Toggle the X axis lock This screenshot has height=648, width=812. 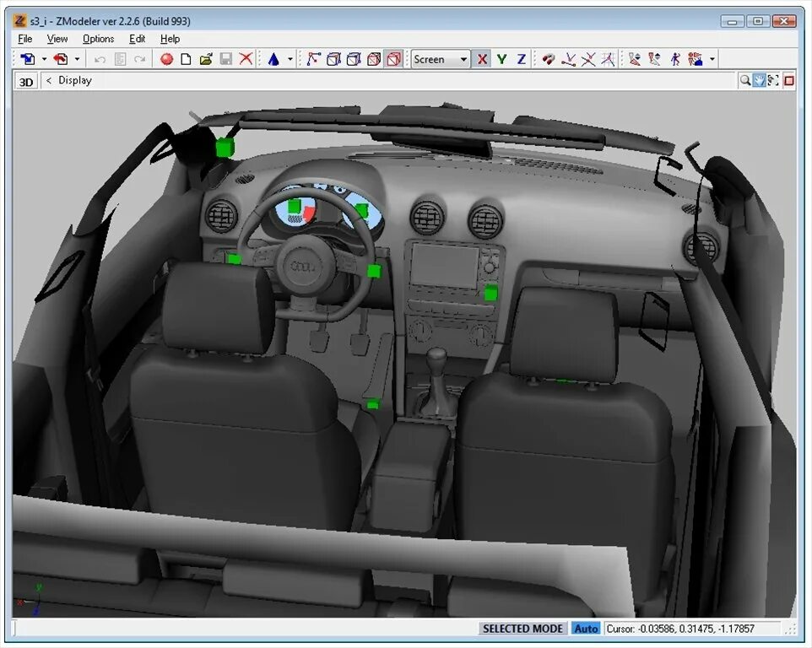point(482,59)
